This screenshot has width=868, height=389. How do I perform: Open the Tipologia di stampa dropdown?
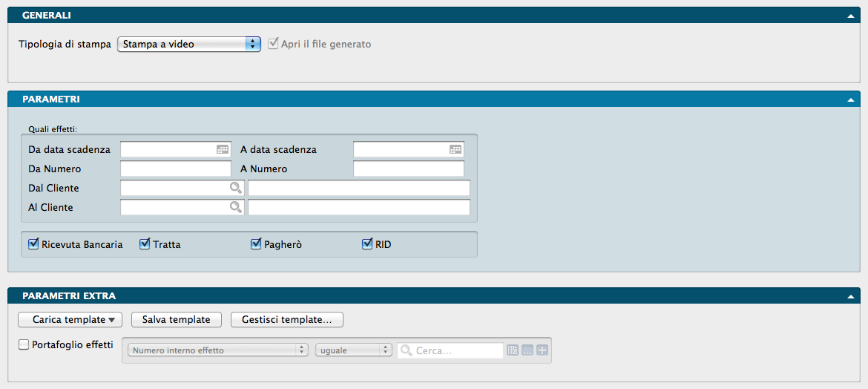point(189,44)
